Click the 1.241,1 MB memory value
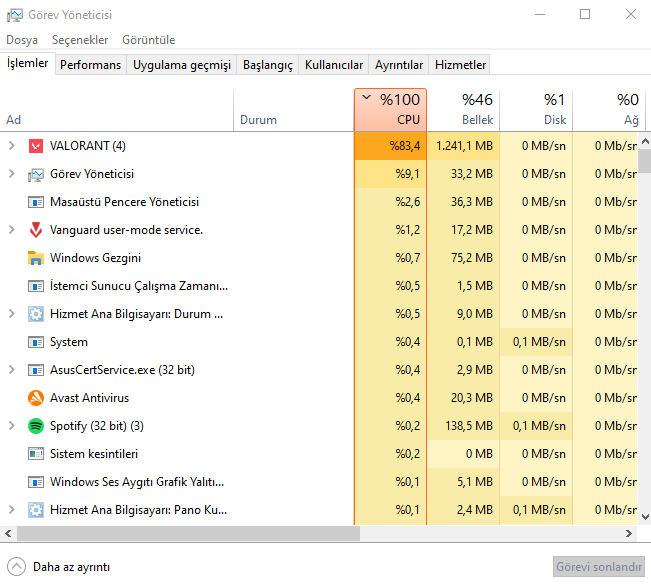Screen dimensions: 651x584 point(464,146)
